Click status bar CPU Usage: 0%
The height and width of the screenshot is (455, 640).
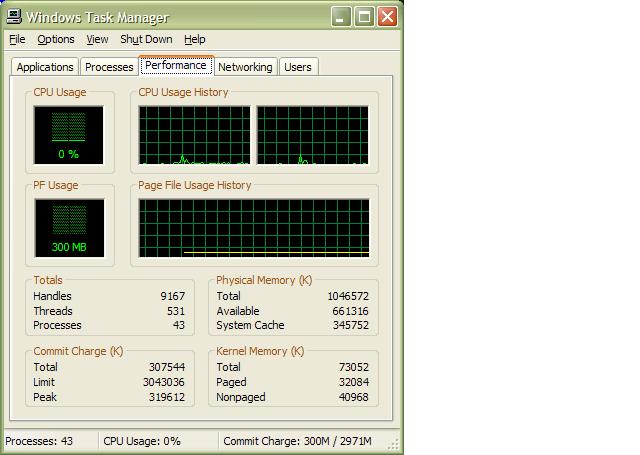(x=142, y=442)
